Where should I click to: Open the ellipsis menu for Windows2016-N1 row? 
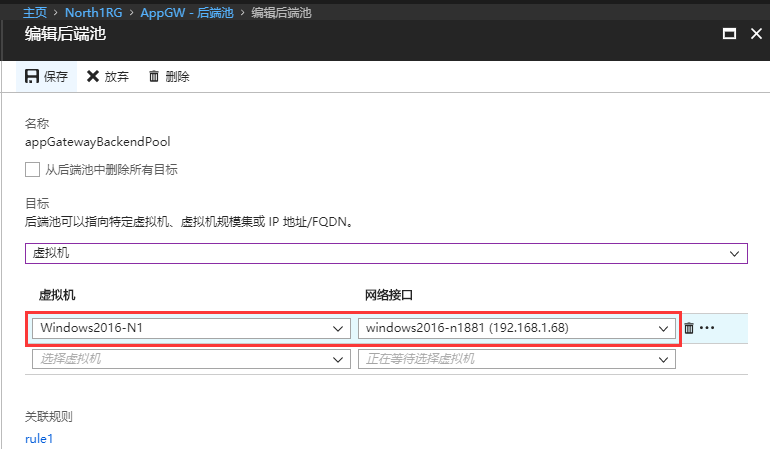(707, 328)
